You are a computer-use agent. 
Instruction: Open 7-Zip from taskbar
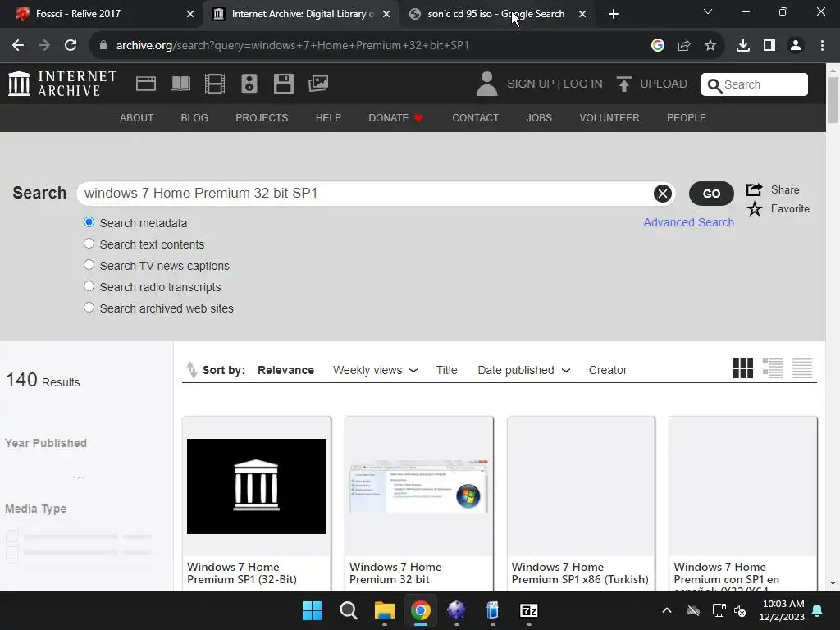click(x=529, y=610)
